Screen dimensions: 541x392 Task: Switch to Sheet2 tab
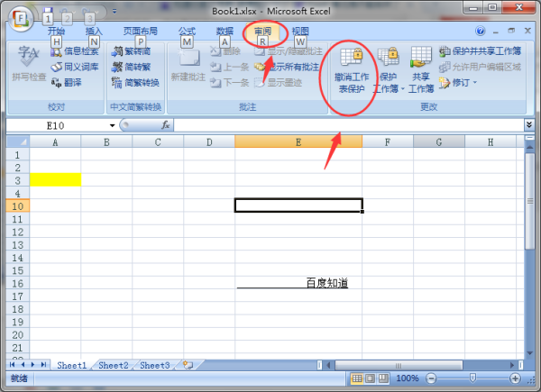coord(114,365)
